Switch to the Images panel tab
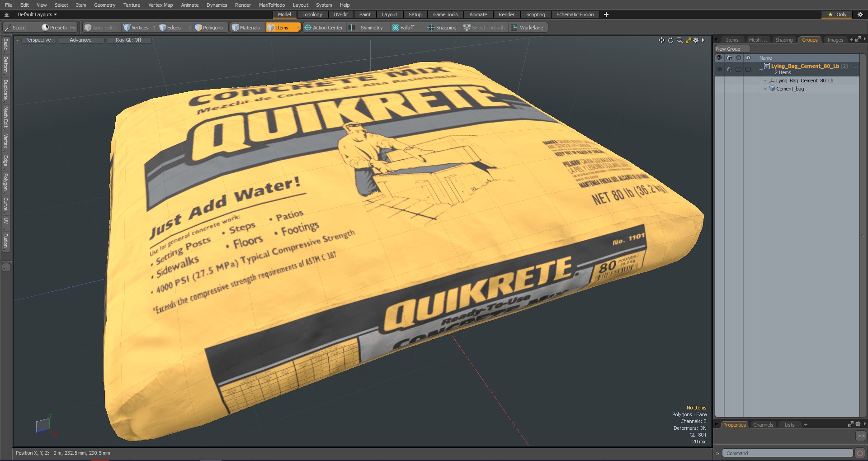Viewport: 868px width, 461px height. (x=835, y=40)
